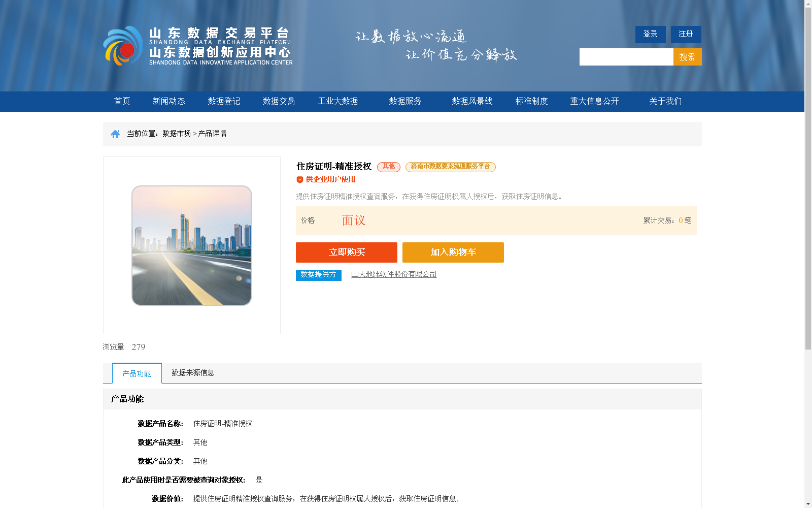The width and height of the screenshot is (812, 508).
Task: Click the 数据产品分类 label
Action: [160, 461]
